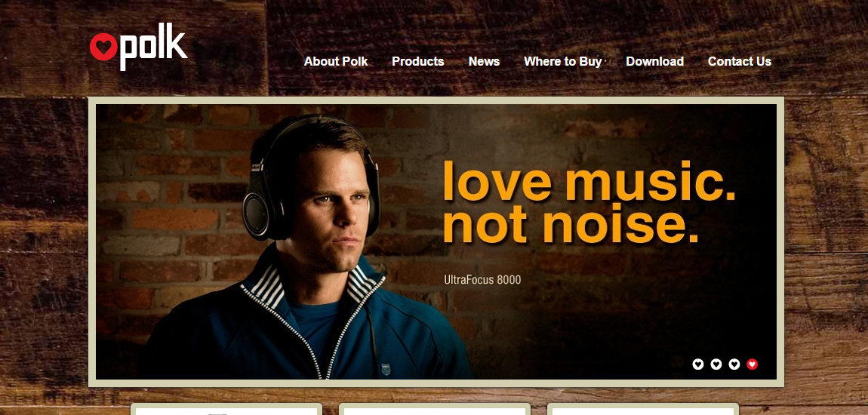Open the right product card below the banner
The image size is (868, 415).
[x=642, y=410]
